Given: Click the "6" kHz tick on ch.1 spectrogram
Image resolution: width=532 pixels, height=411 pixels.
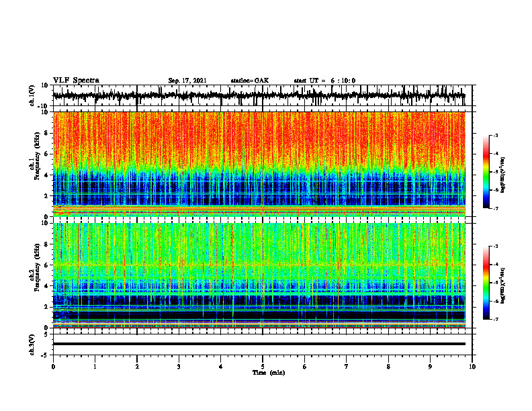Looking at the screenshot, I should [x=46, y=154].
